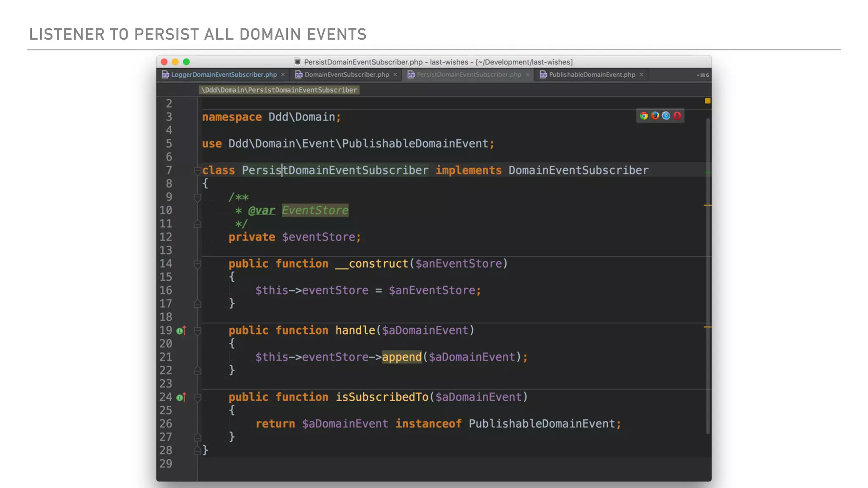Close the PersistDomainEventSubscriber.php tab
Viewport: 868px width, 488px height.
(x=527, y=75)
